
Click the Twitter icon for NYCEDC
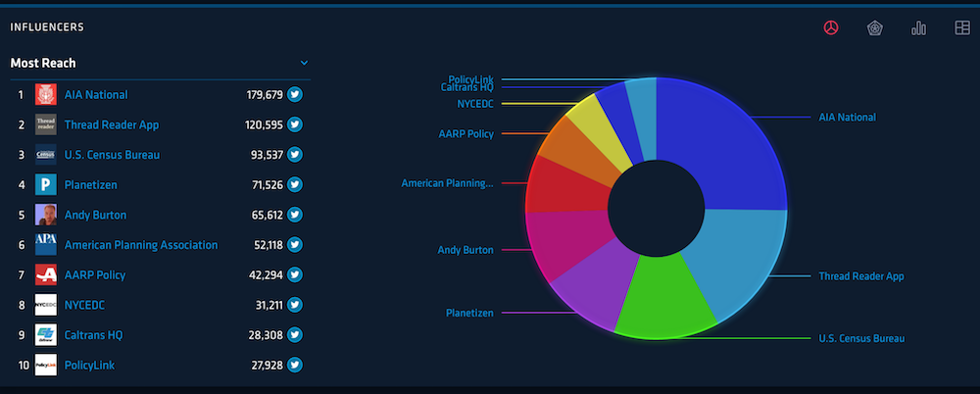click(x=295, y=305)
